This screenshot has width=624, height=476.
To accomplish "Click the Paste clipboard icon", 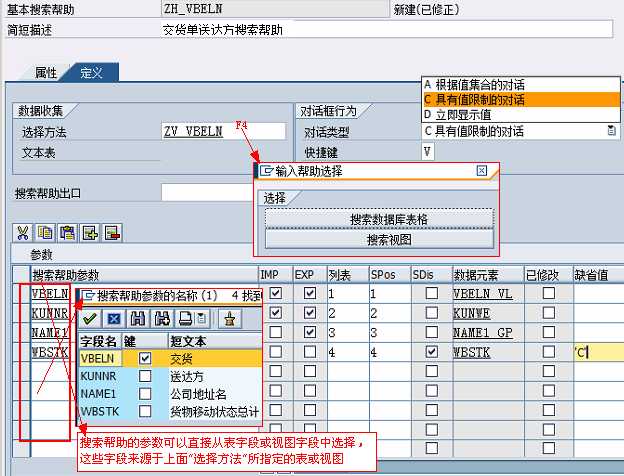I will point(67,233).
